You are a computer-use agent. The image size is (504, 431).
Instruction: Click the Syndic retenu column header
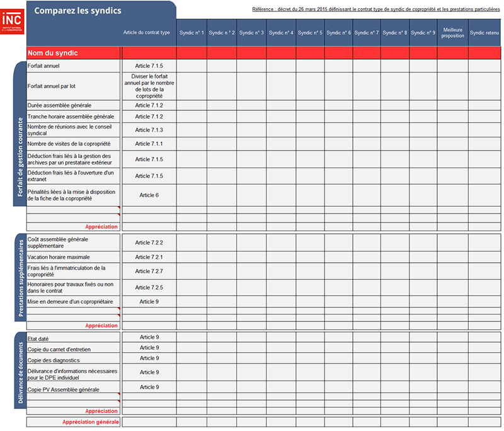pos(484,32)
